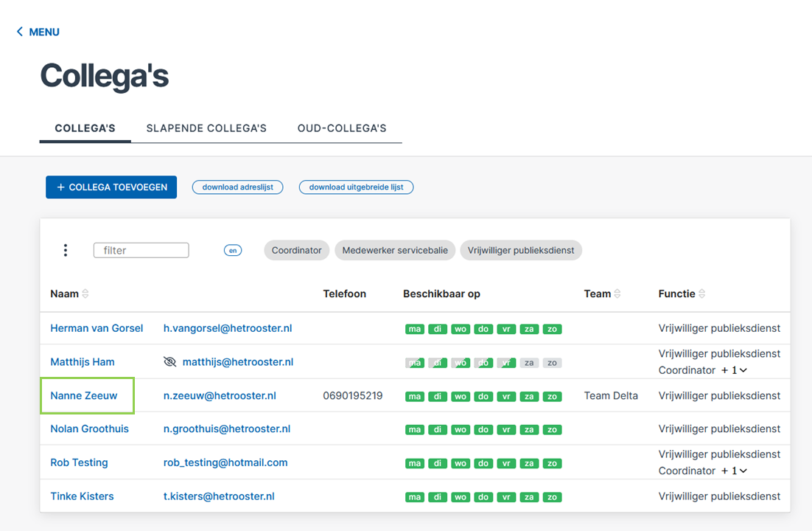The image size is (812, 531).
Task: Expand the '+ 1' functions for Rob Testing
Action: [735, 471]
